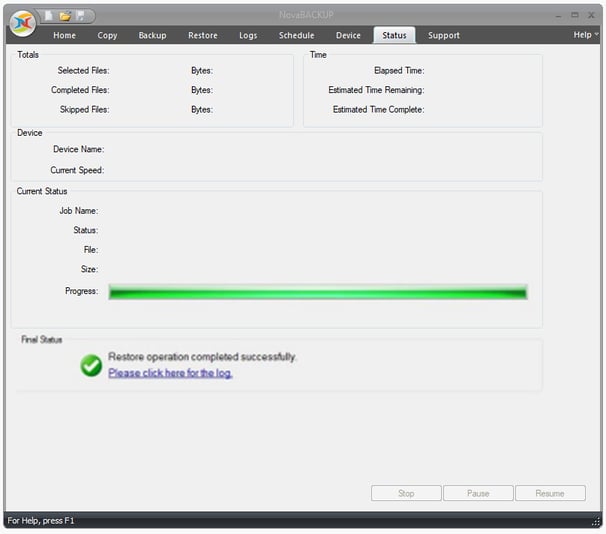
Task: Maximize the NovaBACKUP window
Action: coord(575,15)
